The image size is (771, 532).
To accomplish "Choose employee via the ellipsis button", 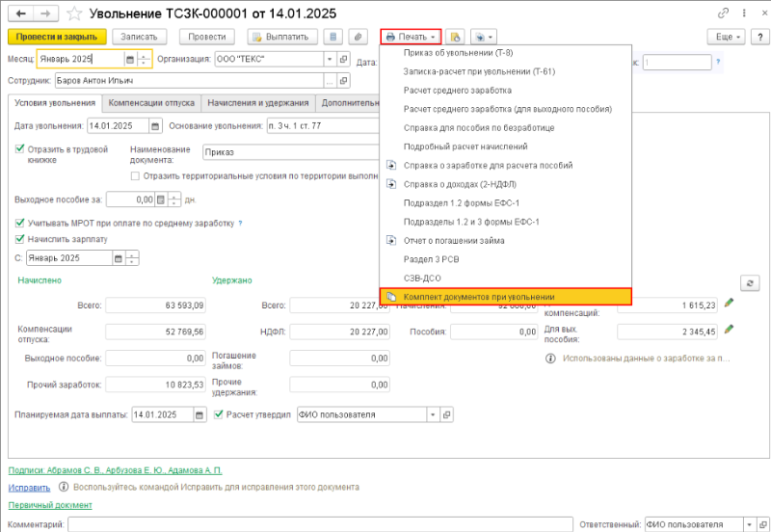I will 330,81.
